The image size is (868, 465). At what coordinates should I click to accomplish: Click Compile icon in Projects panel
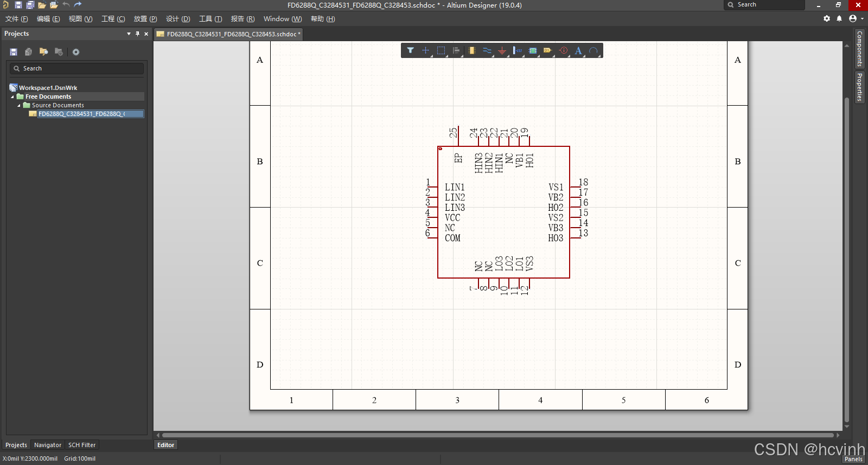pos(28,52)
